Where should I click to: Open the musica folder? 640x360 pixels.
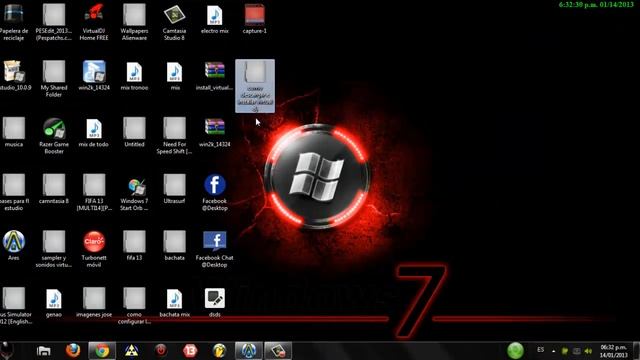coord(14,133)
